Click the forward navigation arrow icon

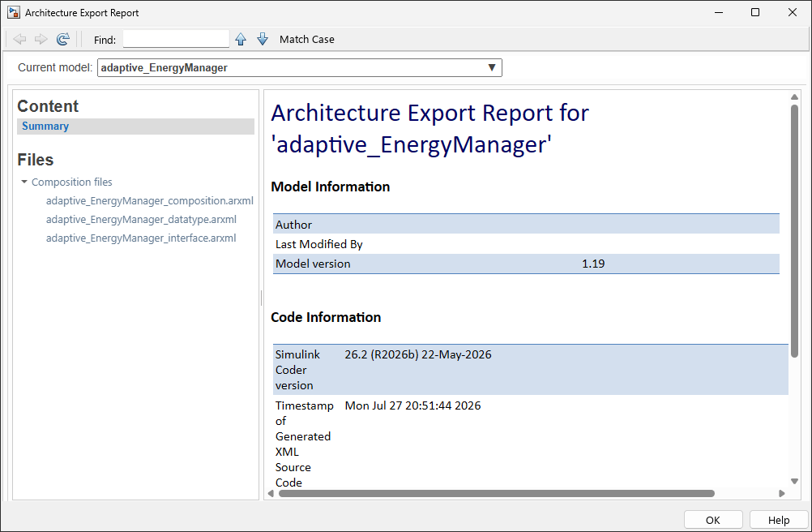click(x=41, y=40)
